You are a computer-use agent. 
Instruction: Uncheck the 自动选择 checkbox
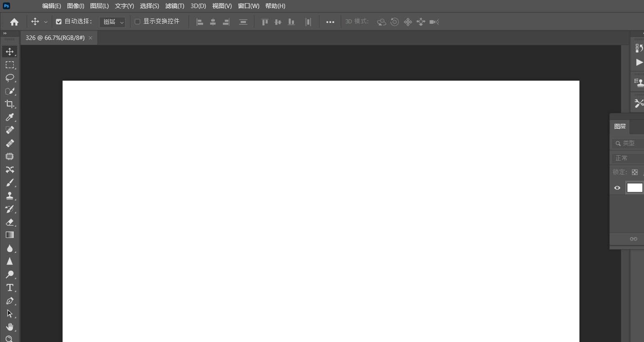(59, 22)
